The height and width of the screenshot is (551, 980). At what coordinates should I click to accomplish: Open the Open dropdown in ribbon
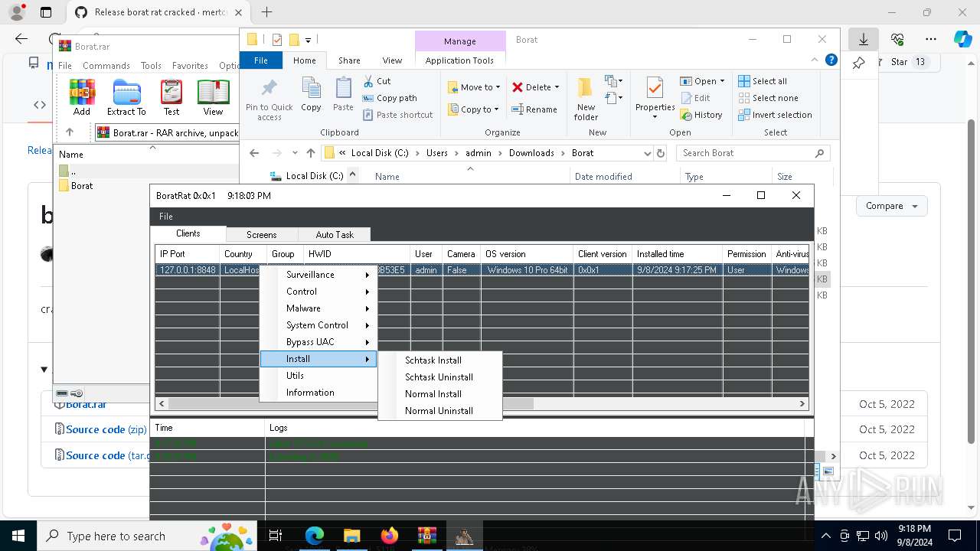coord(702,81)
